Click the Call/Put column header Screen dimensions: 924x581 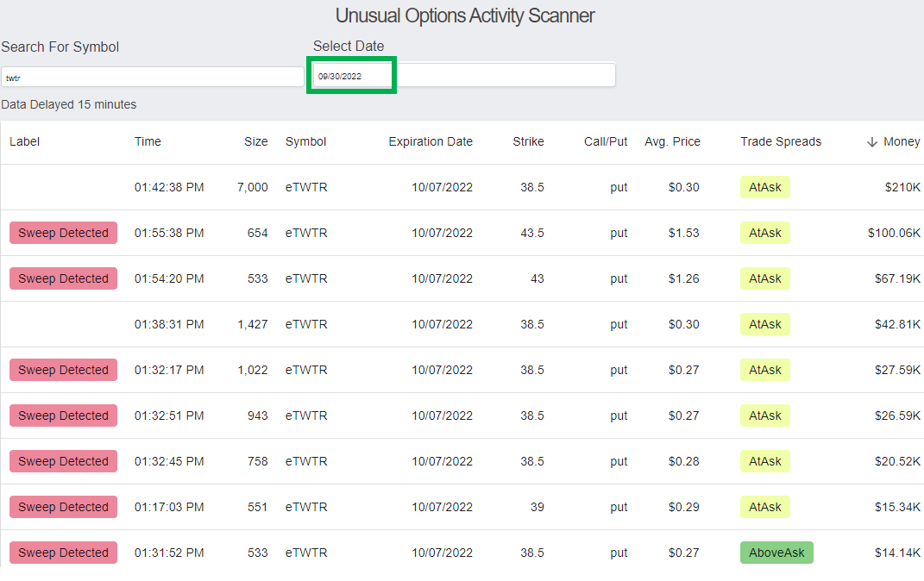coord(606,142)
